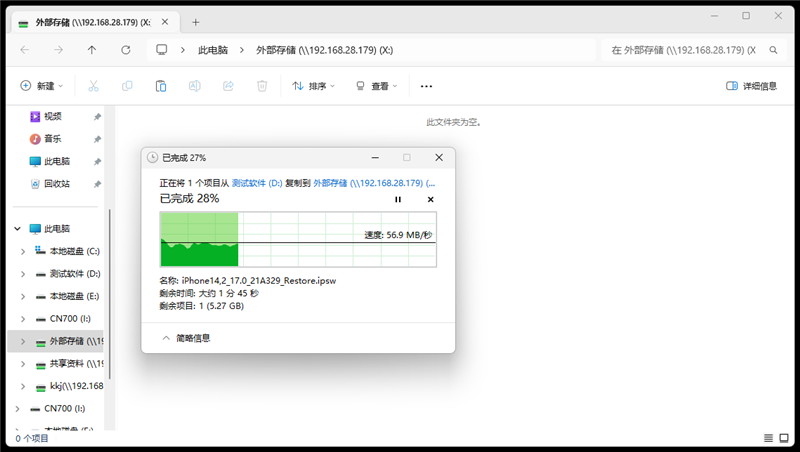Click the Paste clipboard icon

pyautogui.click(x=161, y=86)
